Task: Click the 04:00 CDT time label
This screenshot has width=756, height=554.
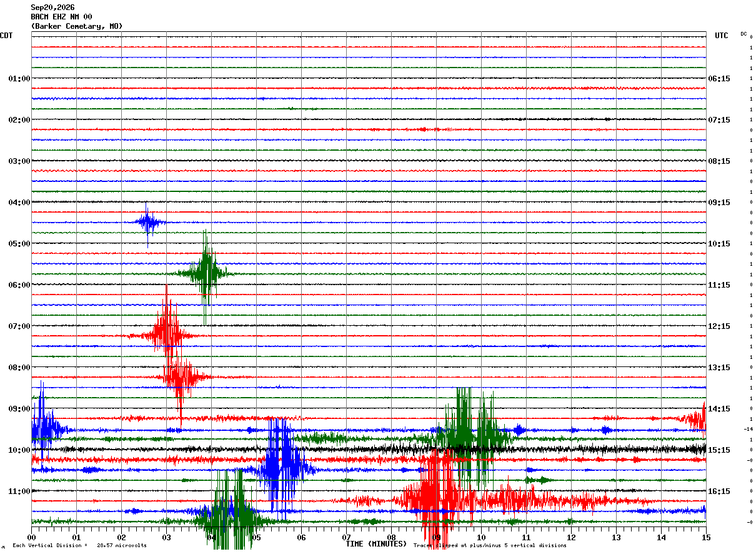Action: pos(19,202)
